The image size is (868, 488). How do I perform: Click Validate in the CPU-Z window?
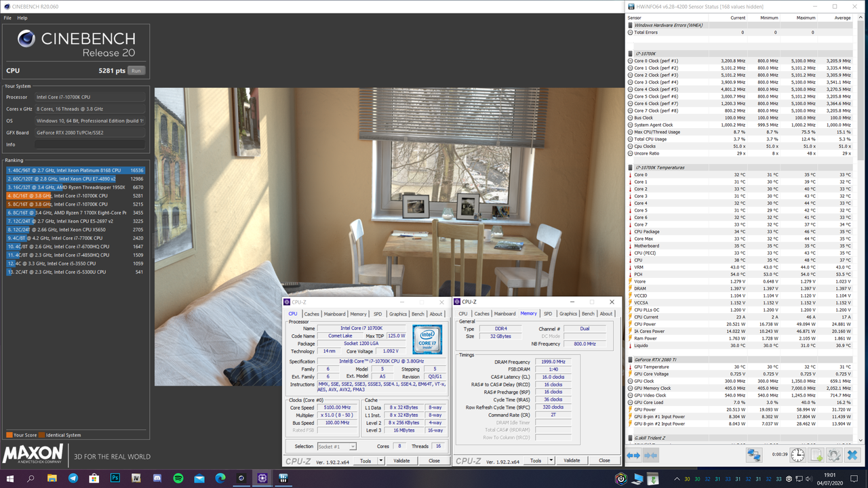coord(401,460)
